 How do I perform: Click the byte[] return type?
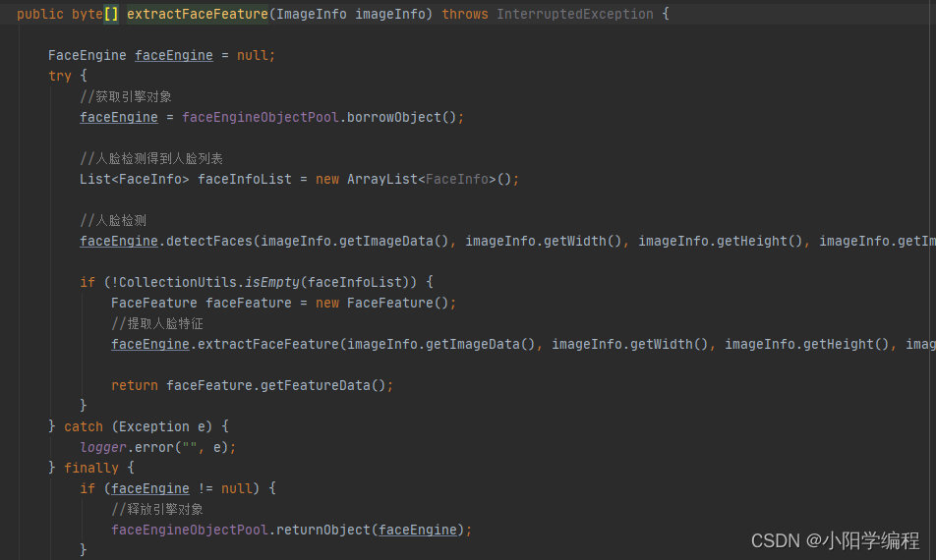[x=95, y=14]
